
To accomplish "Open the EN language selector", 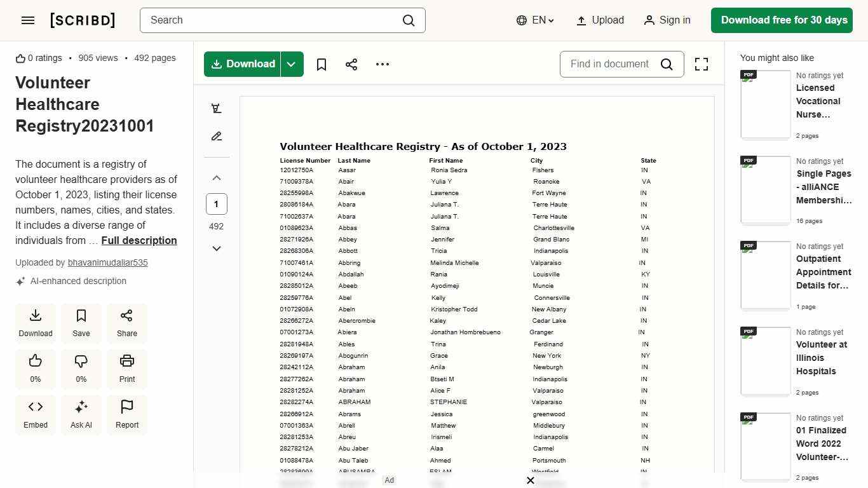I will coord(534,20).
